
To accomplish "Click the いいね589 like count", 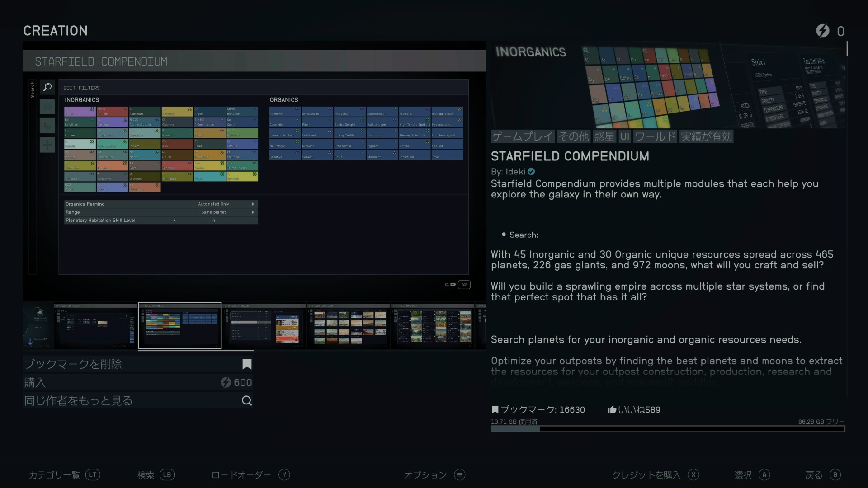I will click(x=639, y=410).
